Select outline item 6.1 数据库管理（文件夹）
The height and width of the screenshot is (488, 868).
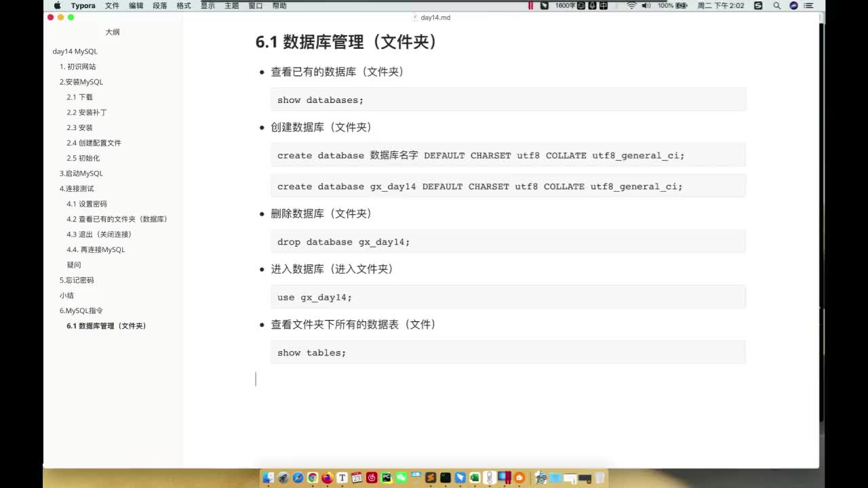point(106,326)
